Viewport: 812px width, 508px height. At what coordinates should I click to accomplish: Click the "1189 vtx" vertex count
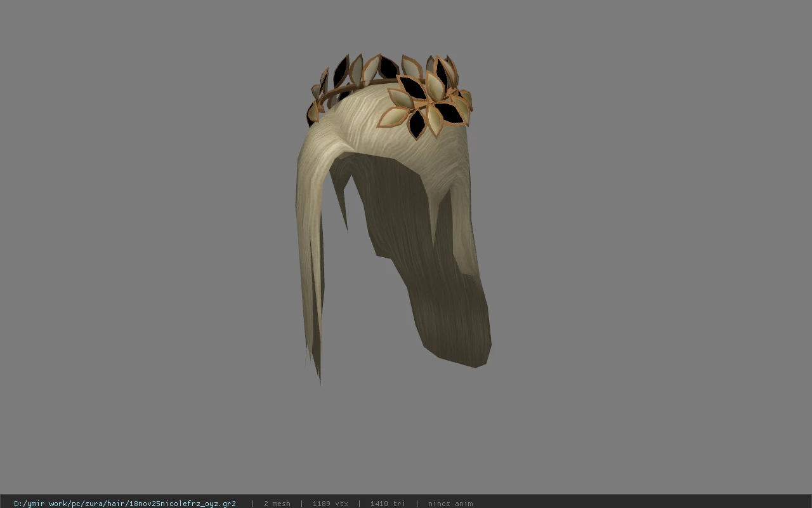(x=330, y=504)
